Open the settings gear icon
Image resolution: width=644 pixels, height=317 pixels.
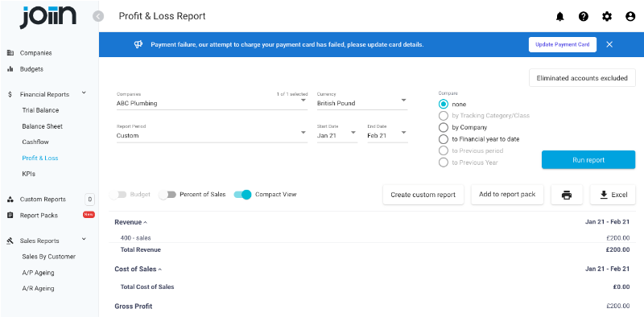(607, 16)
